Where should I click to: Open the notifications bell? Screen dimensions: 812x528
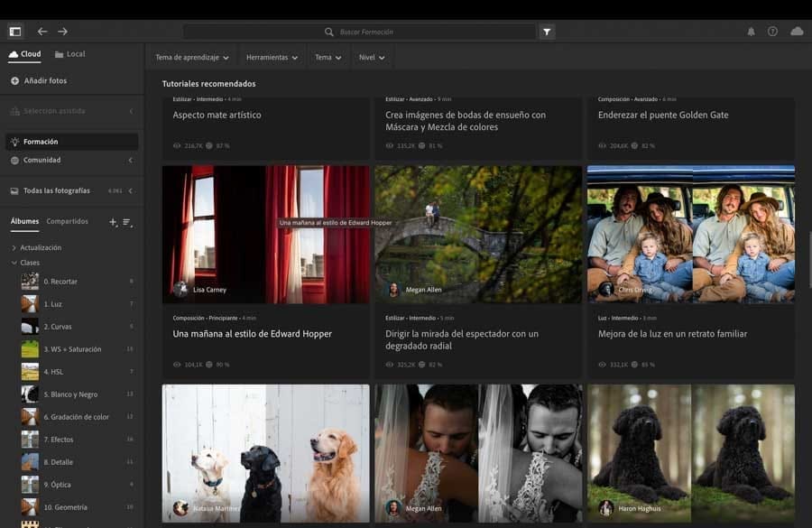coord(751,32)
